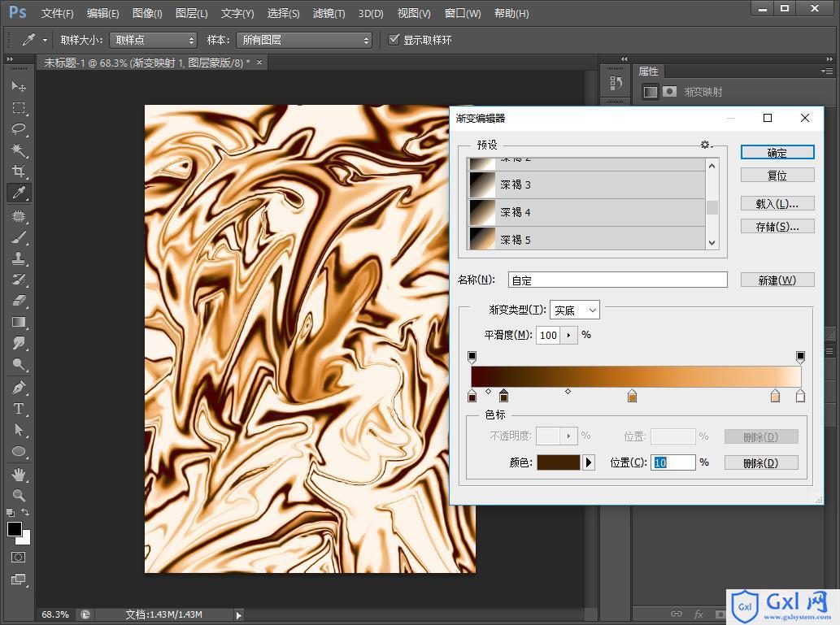Select the Clone Stamp tool

coord(18,258)
